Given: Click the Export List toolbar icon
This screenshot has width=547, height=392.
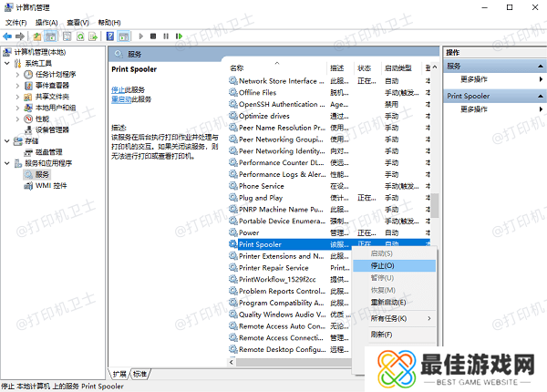Looking at the screenshot, I should (93, 36).
